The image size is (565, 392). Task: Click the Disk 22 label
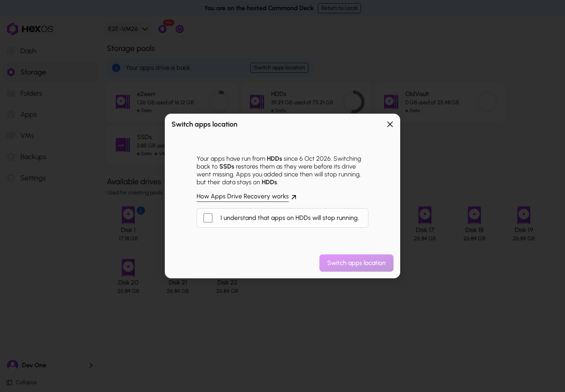point(227,283)
